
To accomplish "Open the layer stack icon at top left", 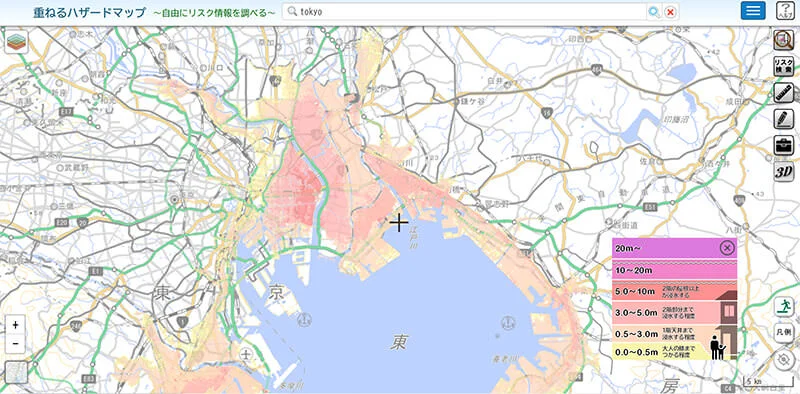I will pos(16,42).
